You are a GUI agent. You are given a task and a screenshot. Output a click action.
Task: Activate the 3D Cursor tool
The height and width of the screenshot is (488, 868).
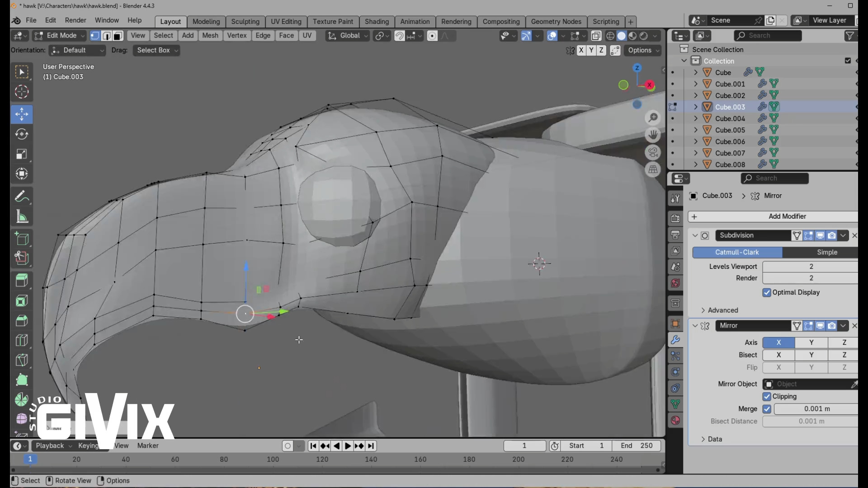[x=21, y=92]
